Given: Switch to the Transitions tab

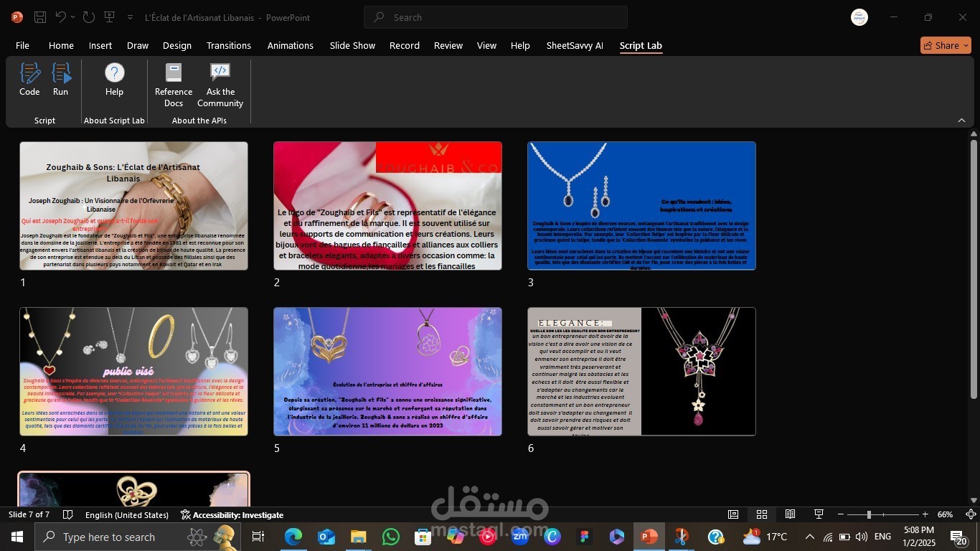Looking at the screenshot, I should [x=229, y=45].
